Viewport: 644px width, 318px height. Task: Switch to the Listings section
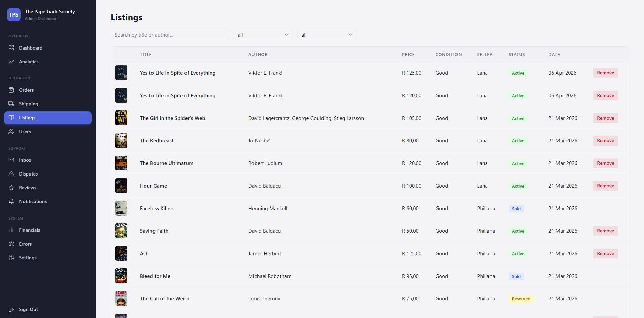tap(47, 118)
